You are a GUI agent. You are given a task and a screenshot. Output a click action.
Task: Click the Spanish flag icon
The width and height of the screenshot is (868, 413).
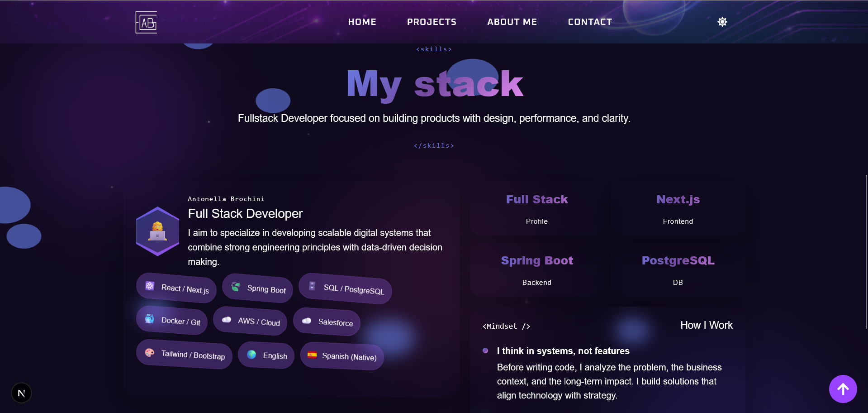[x=312, y=355]
